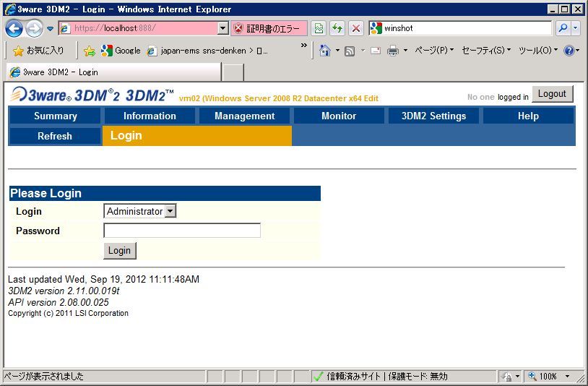
Task: Click the status bar security lock icon
Action: pyautogui.click(x=507, y=377)
